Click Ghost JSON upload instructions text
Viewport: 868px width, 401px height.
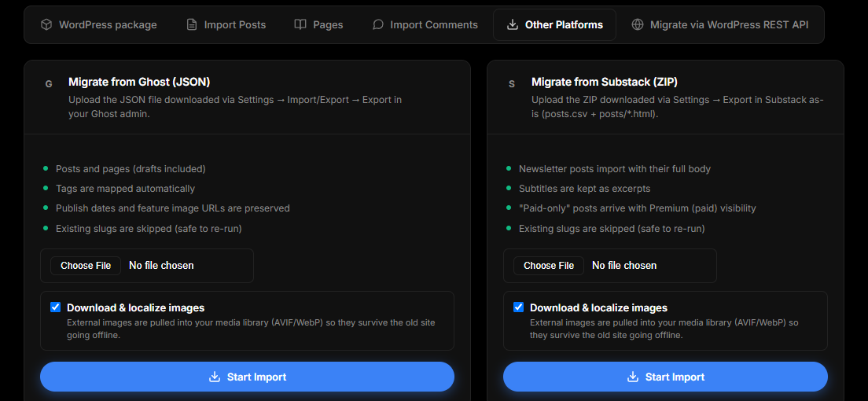(235, 107)
